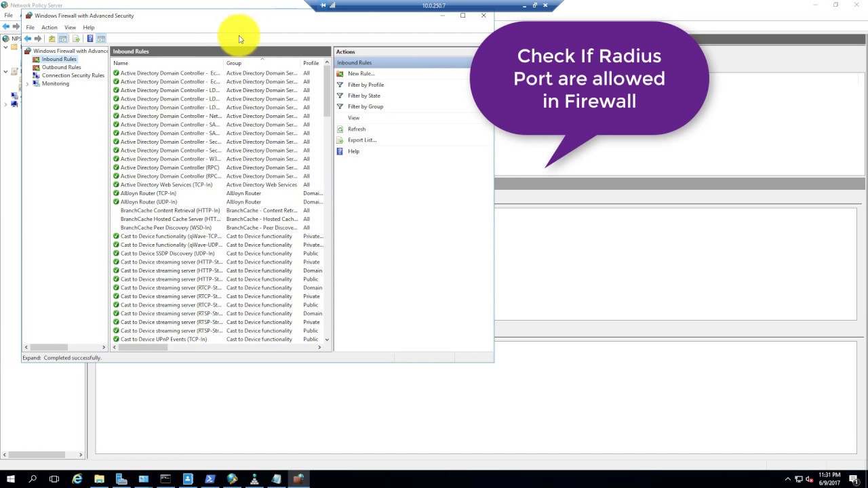The height and width of the screenshot is (488, 868).
Task: Click rules list horizontal scrollbar right arrow
Action: click(x=319, y=347)
